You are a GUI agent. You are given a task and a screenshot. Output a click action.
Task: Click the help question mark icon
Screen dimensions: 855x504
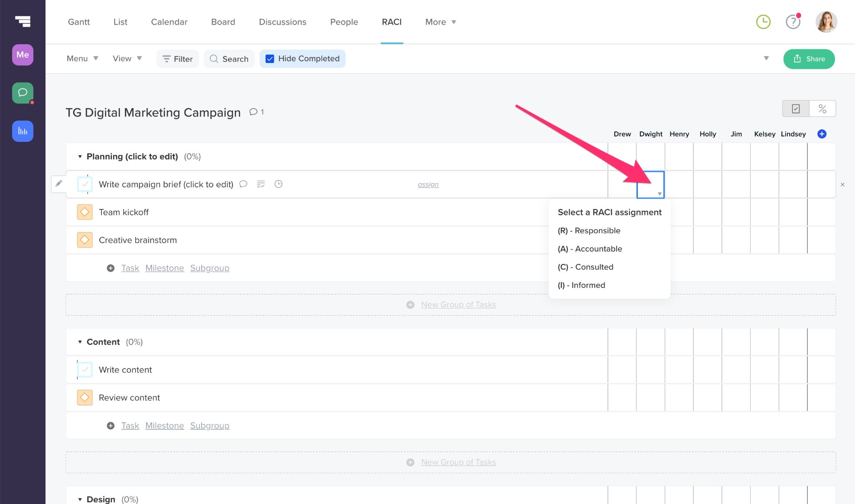pyautogui.click(x=793, y=22)
